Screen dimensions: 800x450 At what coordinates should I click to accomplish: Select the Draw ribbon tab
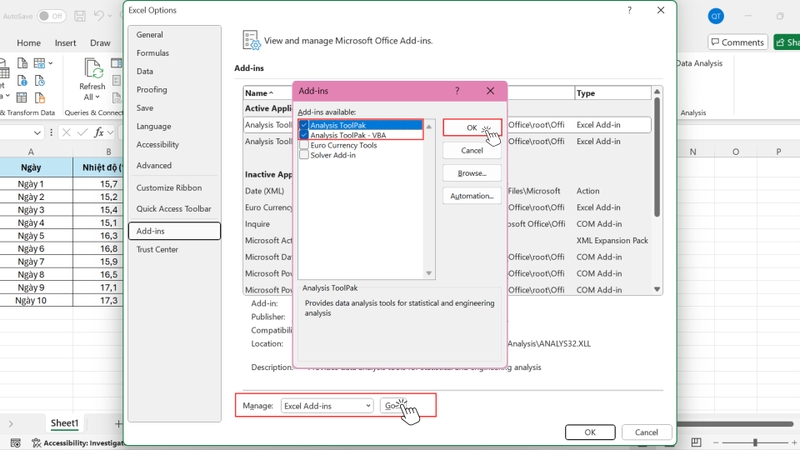(100, 43)
